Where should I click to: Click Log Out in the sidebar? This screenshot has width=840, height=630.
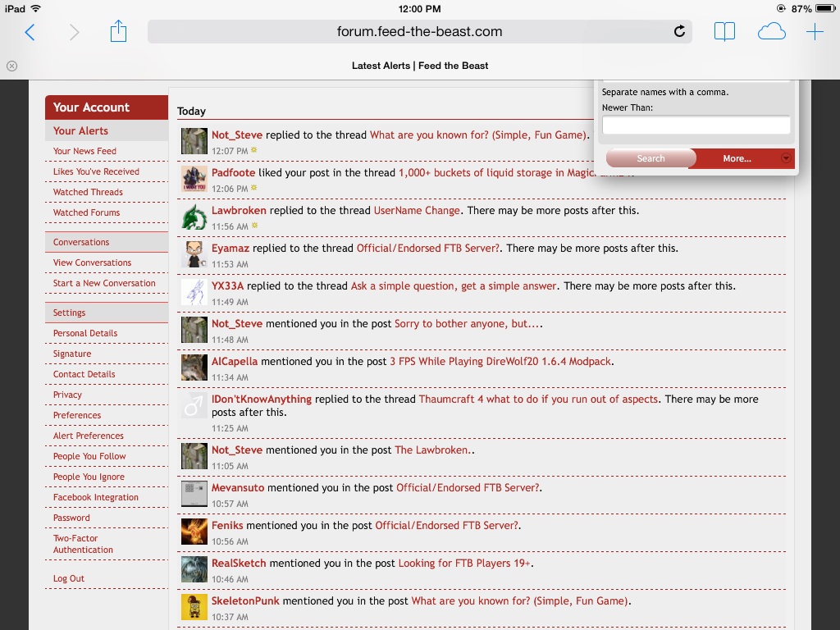click(69, 578)
